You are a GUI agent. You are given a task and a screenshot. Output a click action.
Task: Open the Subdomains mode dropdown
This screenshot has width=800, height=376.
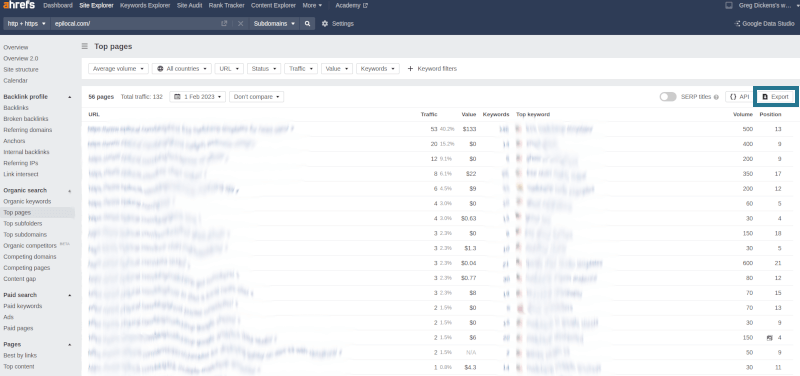(x=274, y=23)
